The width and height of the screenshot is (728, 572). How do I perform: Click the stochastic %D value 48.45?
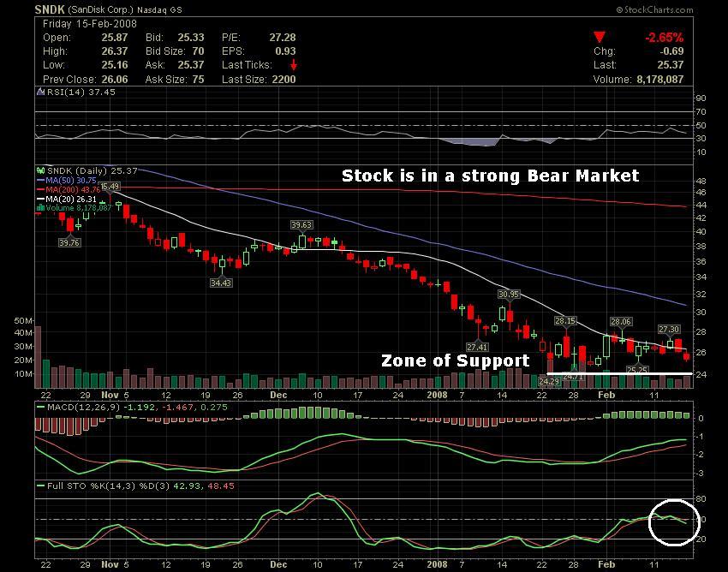coord(221,486)
